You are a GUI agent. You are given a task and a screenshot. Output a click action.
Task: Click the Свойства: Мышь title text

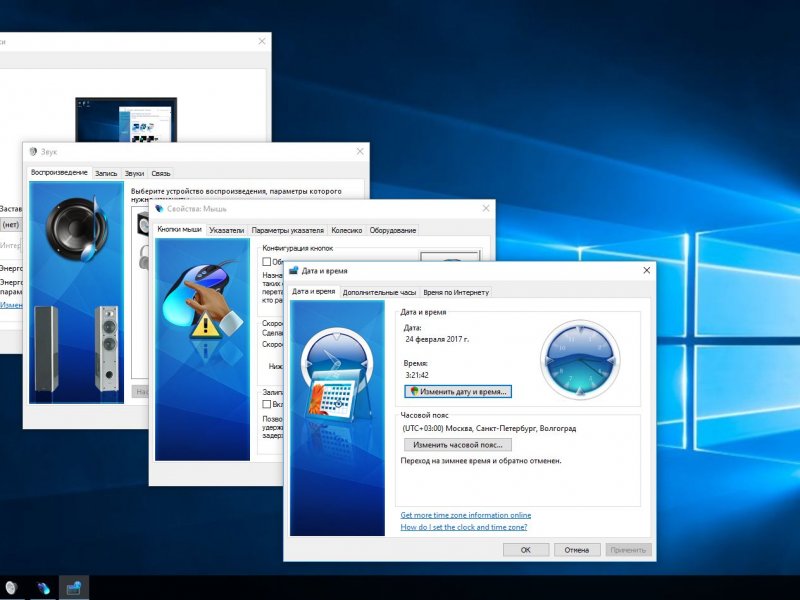(x=196, y=209)
